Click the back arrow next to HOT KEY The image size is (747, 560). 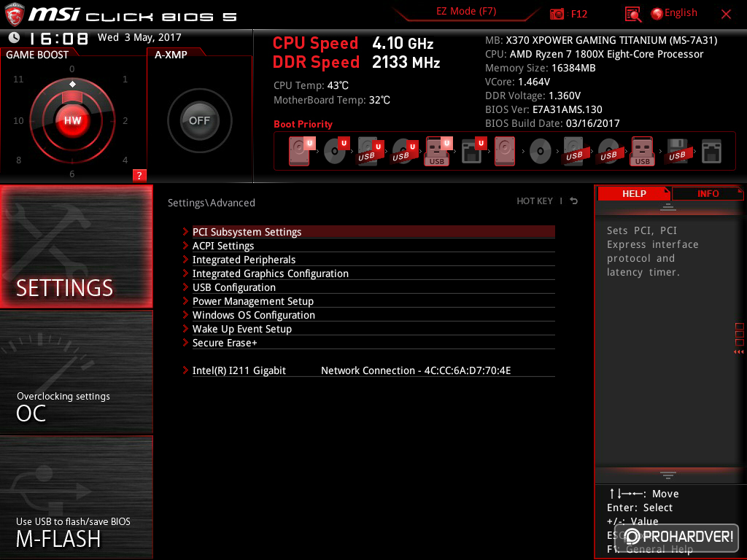[x=574, y=201]
